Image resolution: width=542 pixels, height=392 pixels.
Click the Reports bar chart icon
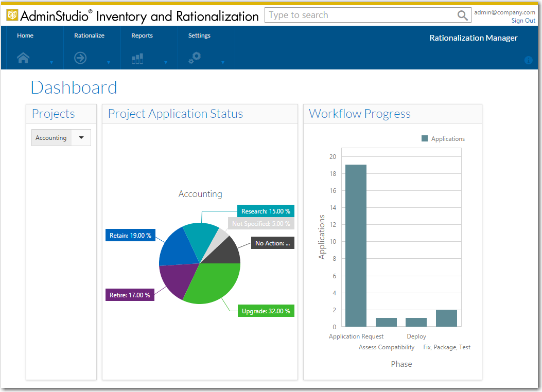(137, 58)
